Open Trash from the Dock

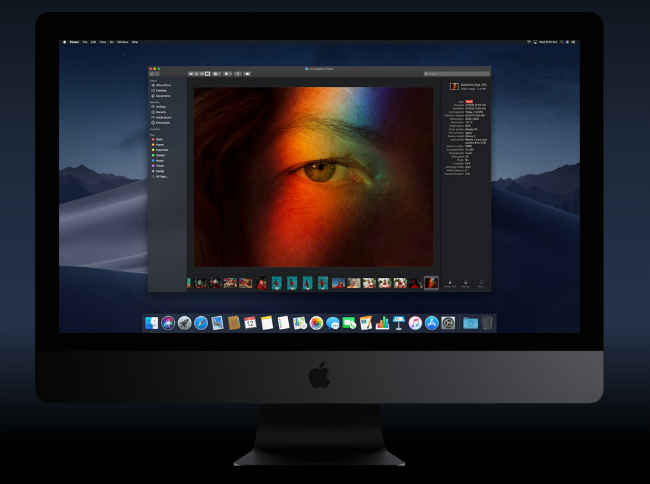coord(488,323)
